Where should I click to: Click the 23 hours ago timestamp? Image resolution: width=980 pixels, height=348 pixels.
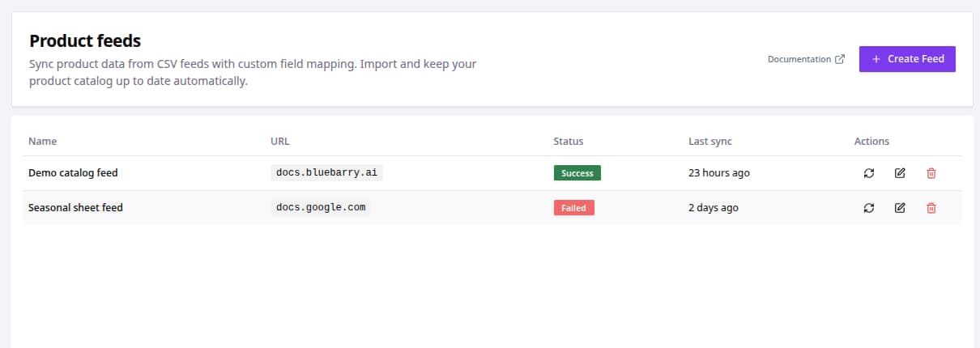click(718, 173)
